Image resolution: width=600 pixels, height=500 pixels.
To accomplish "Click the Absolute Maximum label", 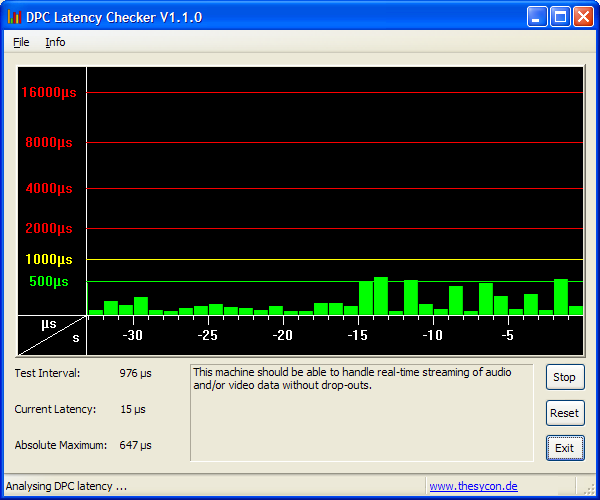I will [x=61, y=445].
